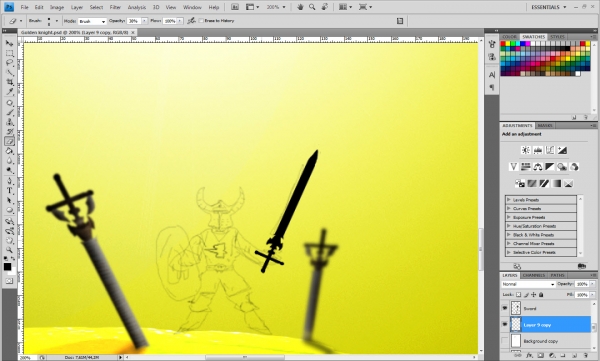The image size is (600, 361).
Task: Switch to the Masks tab
Action: pyautogui.click(x=545, y=126)
